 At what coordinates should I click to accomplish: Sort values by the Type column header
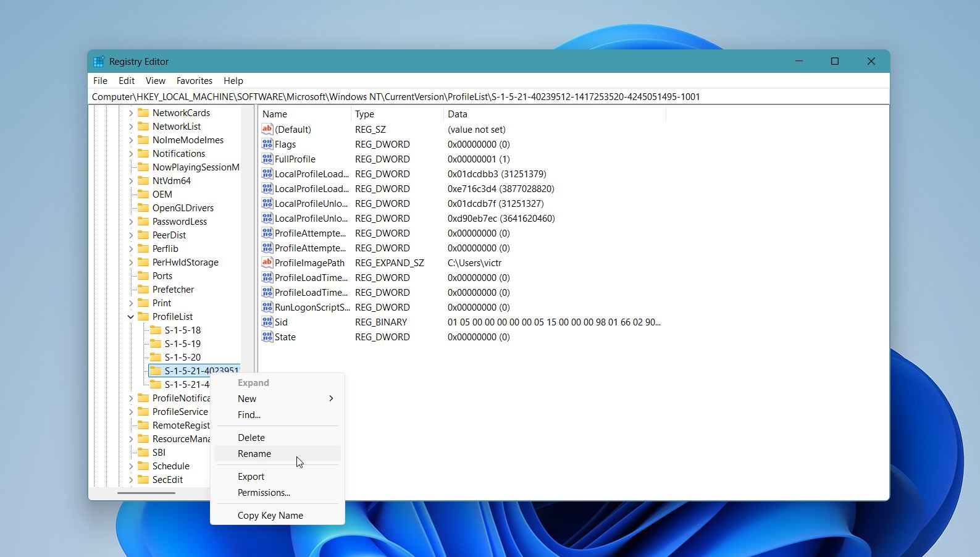click(x=397, y=114)
